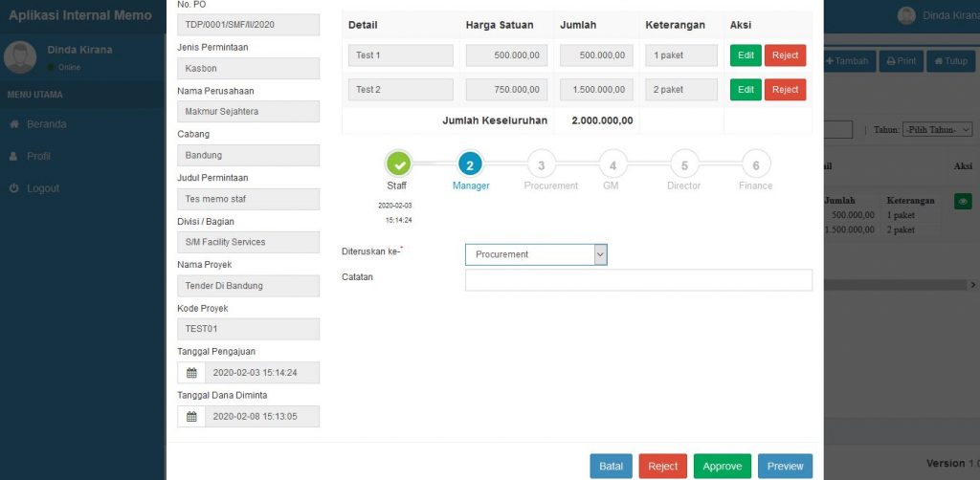Click the Catatan text field
The width and height of the screenshot is (980, 480).
638,280
